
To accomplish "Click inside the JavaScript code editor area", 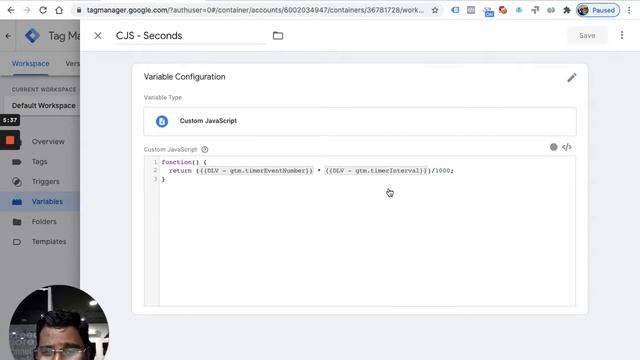I will point(367,231).
